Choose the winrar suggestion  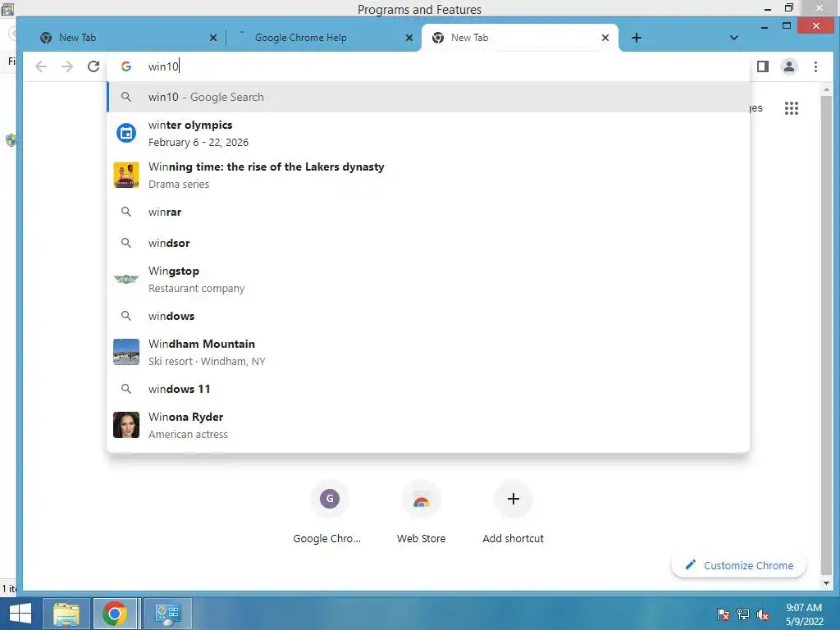click(428, 212)
